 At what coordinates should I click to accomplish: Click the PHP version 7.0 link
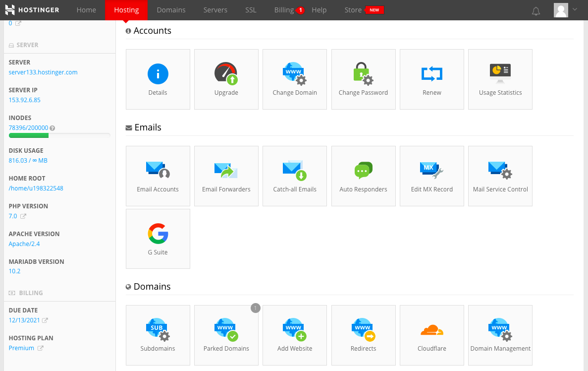13,216
